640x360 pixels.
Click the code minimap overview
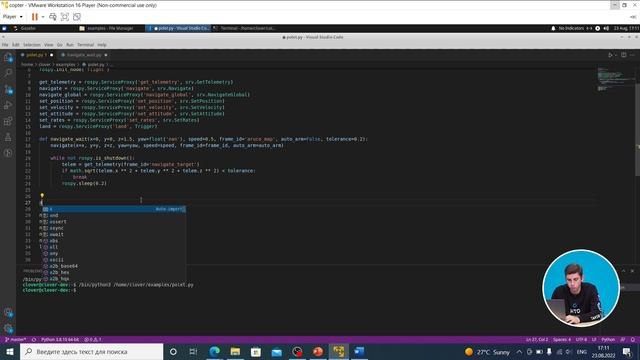click(x=615, y=80)
